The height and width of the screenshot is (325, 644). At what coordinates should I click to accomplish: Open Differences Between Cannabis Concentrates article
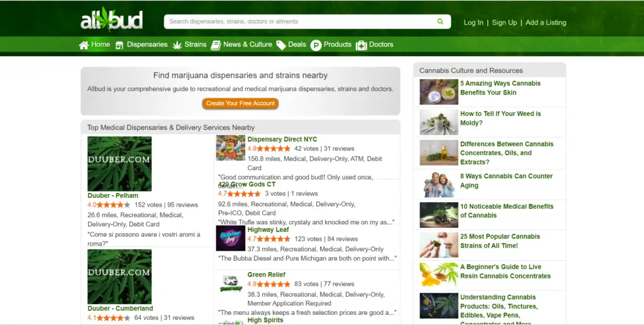pyautogui.click(x=507, y=152)
